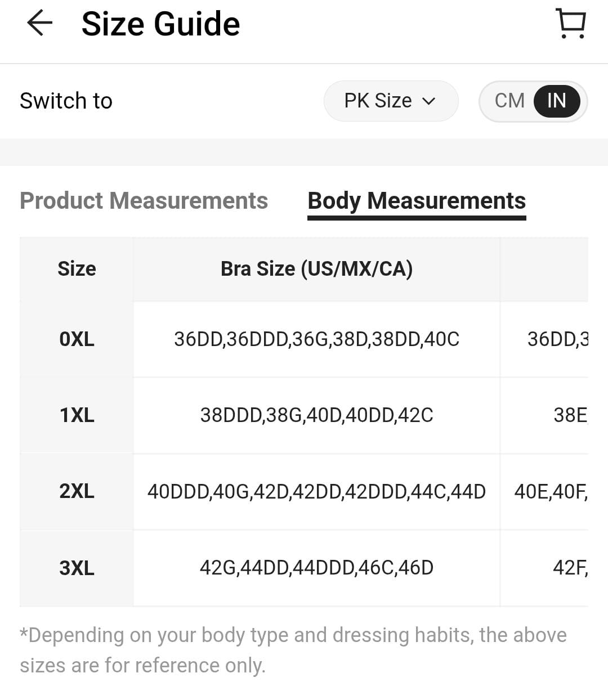Tap the 40DDD,40G,42D bra size cell

tap(316, 491)
